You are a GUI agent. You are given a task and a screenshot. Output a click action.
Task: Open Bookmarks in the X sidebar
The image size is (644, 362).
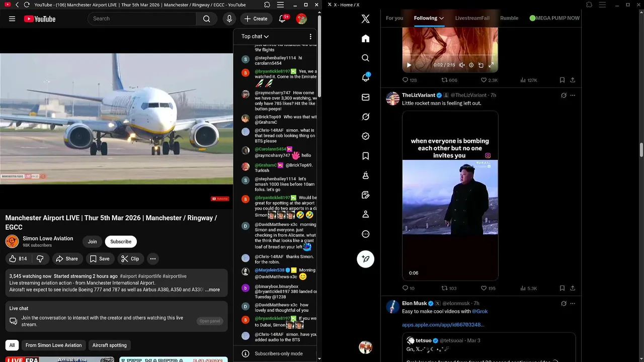pos(366,156)
